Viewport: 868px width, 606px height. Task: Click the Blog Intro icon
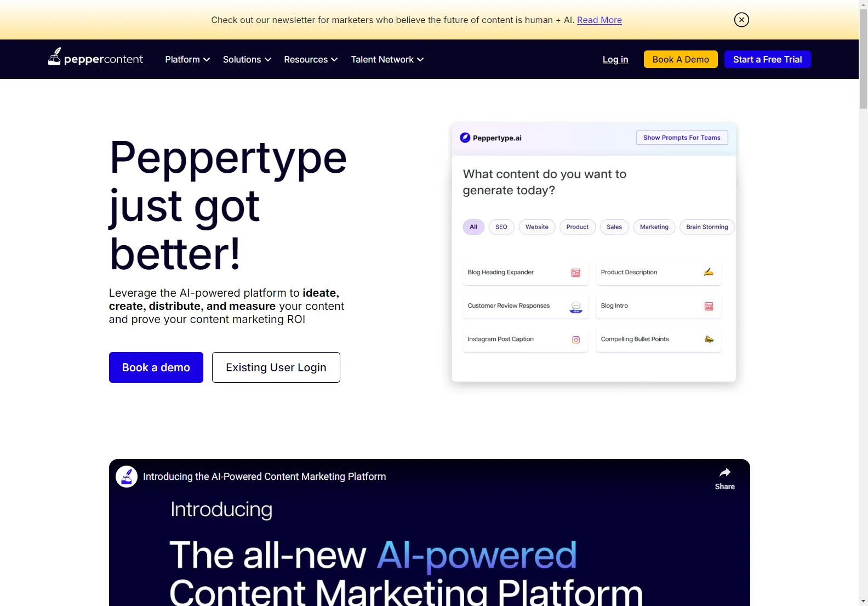709,306
